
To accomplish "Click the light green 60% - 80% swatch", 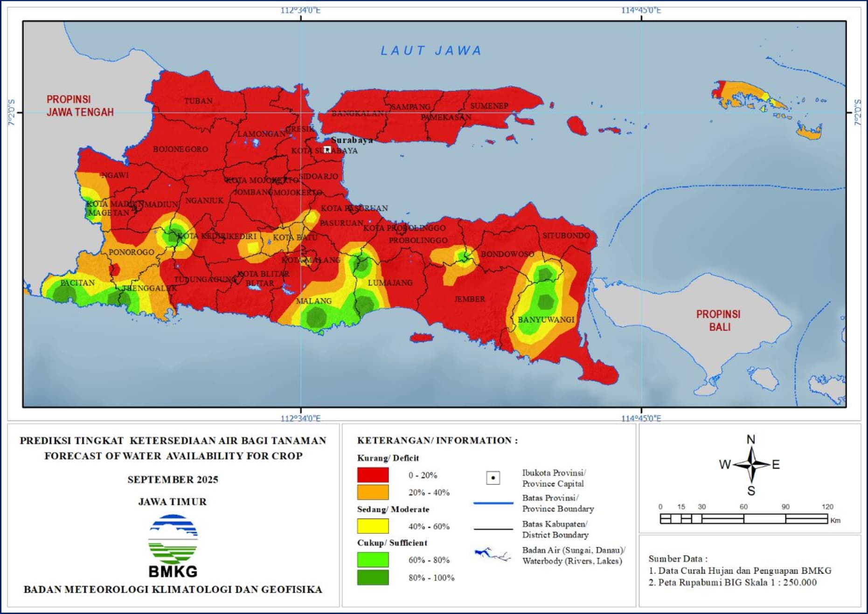I will tap(373, 560).
